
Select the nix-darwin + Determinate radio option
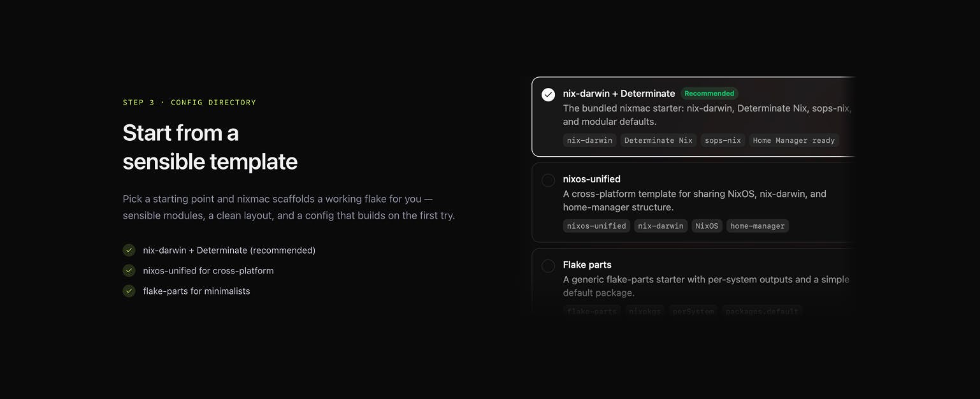pyautogui.click(x=548, y=95)
